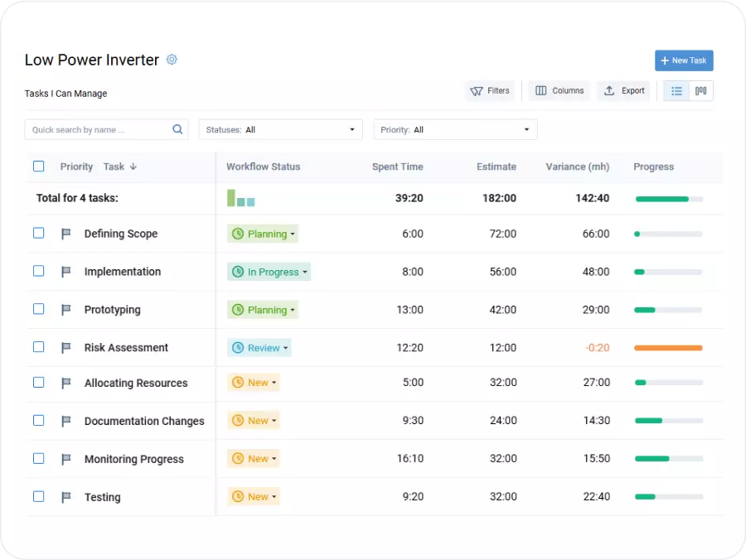This screenshot has width=746, height=560.
Task: Open the Planning status menu for Prototyping
Action: tap(263, 309)
